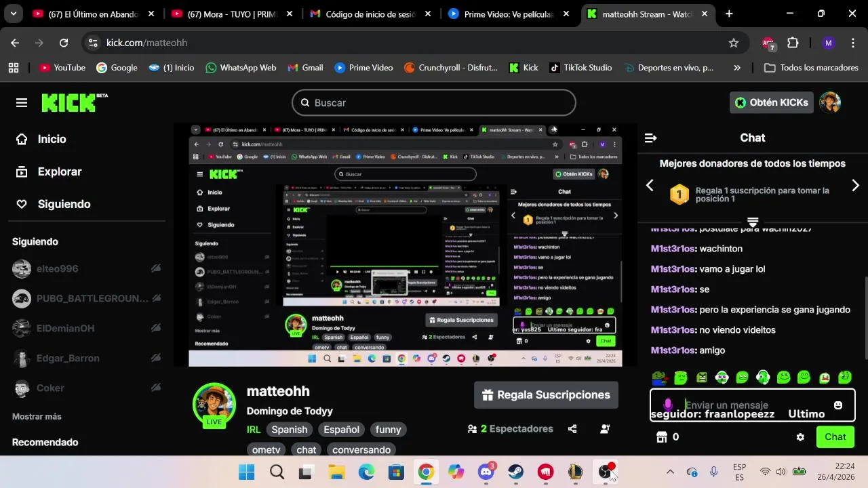Image resolution: width=868 pixels, height=488 pixels.
Task: Insert the green headset emote
Action: pyautogui.click(x=763, y=377)
